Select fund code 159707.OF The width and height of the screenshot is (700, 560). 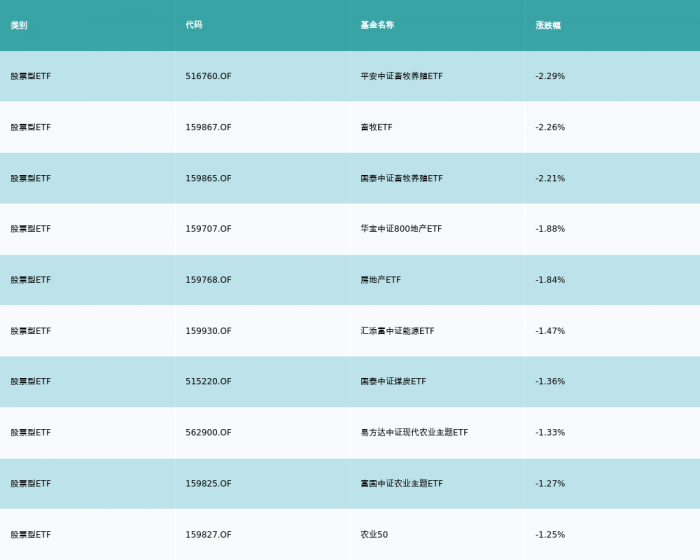coord(208,229)
